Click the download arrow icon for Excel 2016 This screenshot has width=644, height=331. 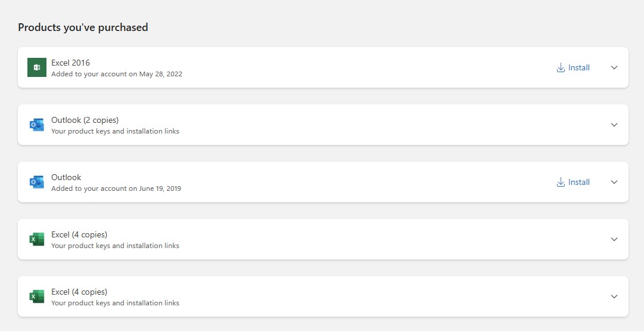[x=561, y=68]
